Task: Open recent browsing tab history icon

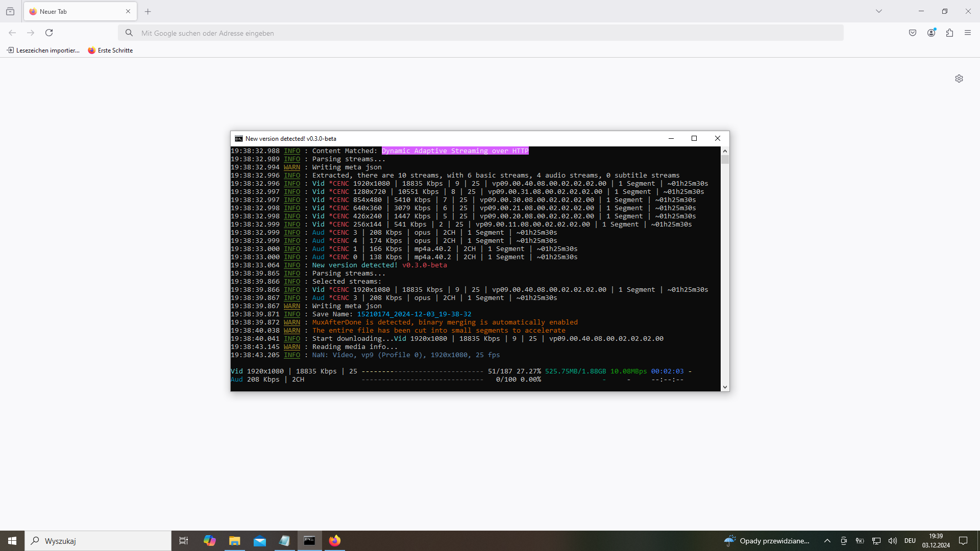Action: [x=10, y=11]
